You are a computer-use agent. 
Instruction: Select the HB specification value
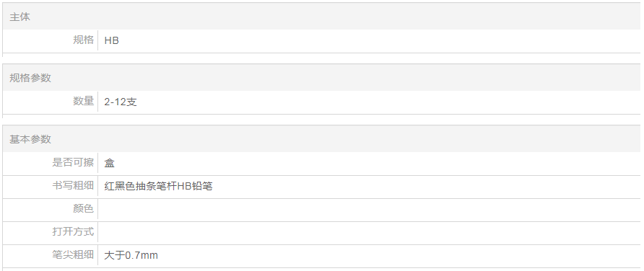(112, 40)
